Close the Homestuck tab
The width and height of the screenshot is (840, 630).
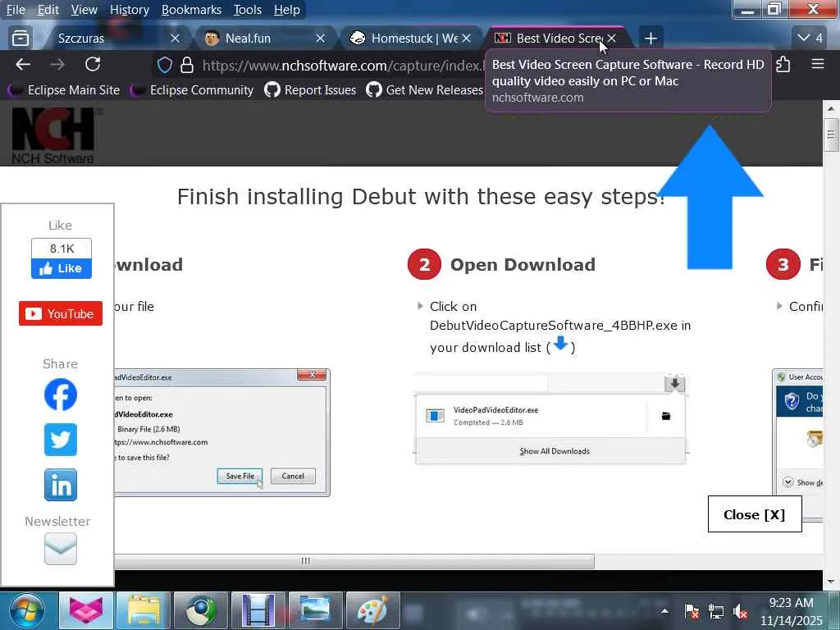pos(467,38)
